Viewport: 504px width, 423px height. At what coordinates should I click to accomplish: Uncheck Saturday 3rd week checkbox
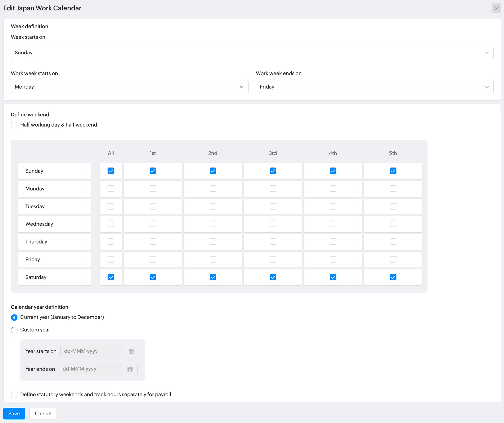273,277
